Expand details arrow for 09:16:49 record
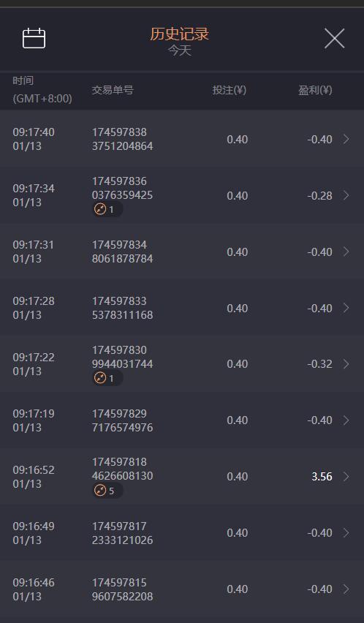364x623 pixels. 346,533
